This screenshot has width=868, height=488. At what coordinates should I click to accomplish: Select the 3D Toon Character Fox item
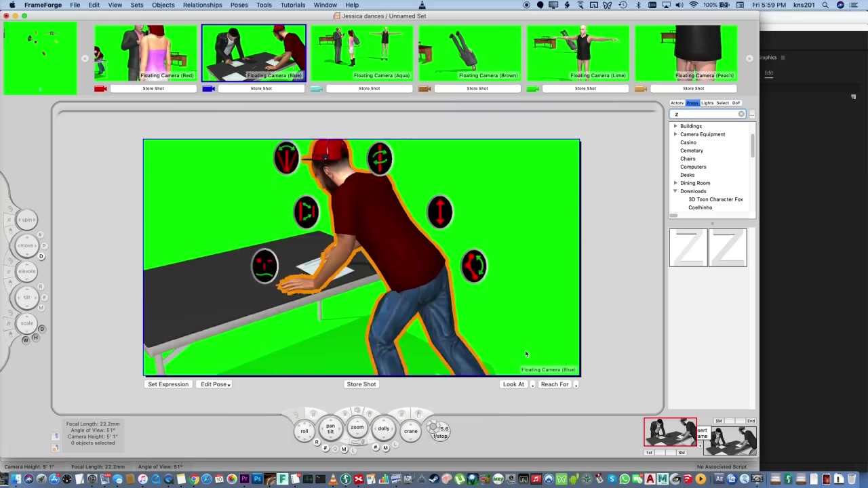pos(715,199)
